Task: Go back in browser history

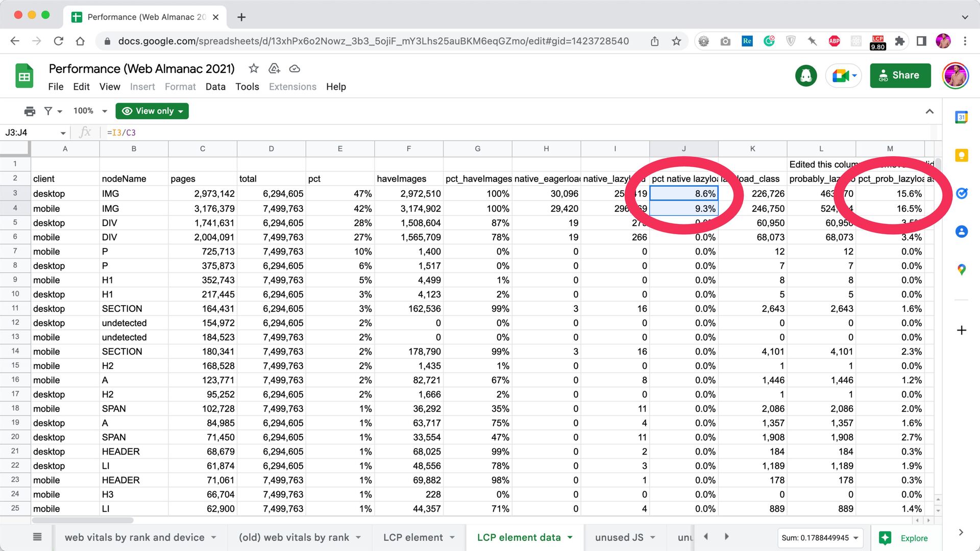Action: (x=15, y=41)
